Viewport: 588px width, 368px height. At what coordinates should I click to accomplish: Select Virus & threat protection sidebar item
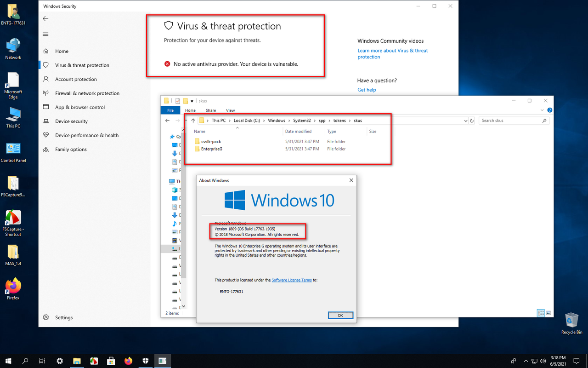(x=82, y=65)
